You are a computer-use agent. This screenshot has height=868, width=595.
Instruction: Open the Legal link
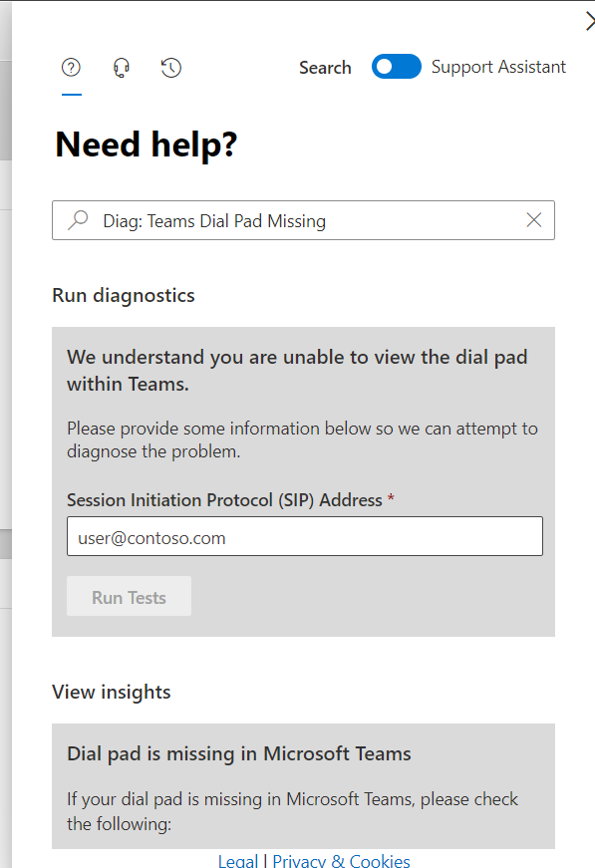pyautogui.click(x=238, y=861)
